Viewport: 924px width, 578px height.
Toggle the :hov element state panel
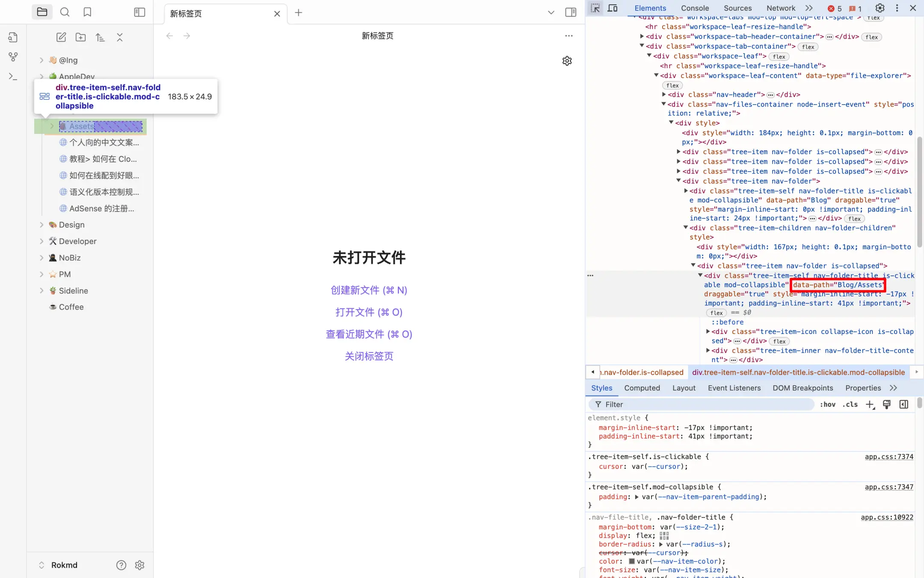pyautogui.click(x=827, y=405)
